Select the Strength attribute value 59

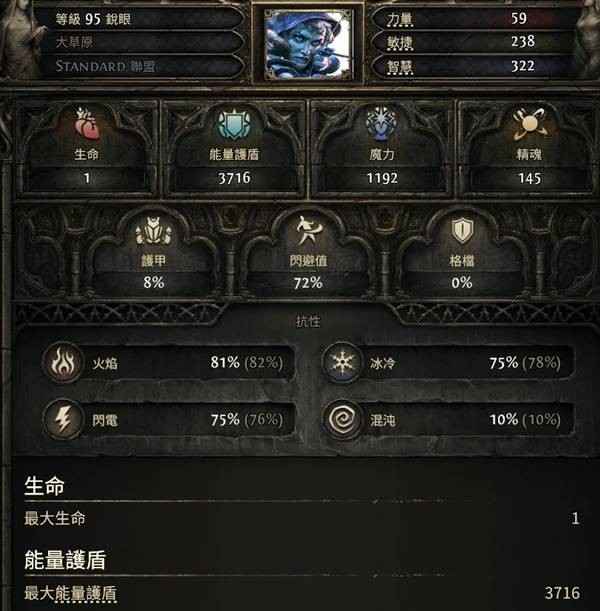coord(519,18)
